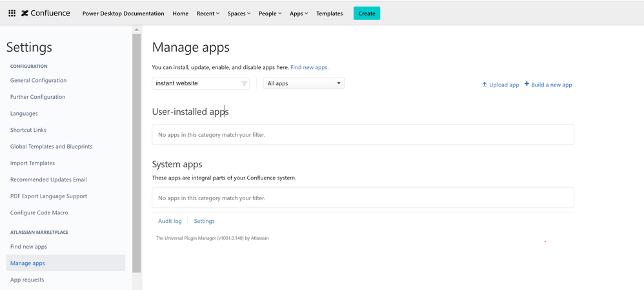Viewport: 644px width, 290px height.
Task: Click the Build a new app plus icon
Action: [527, 84]
